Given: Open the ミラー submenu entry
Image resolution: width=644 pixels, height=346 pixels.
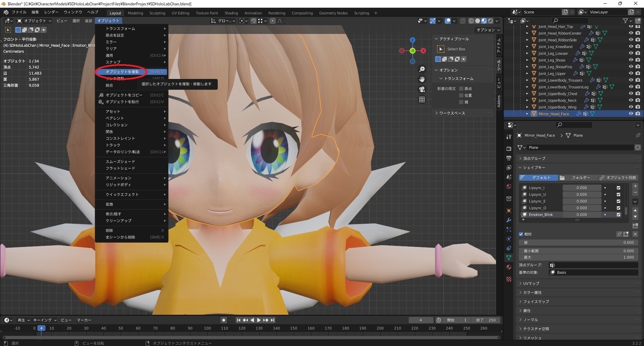Looking at the screenshot, I should pyautogui.click(x=131, y=42).
